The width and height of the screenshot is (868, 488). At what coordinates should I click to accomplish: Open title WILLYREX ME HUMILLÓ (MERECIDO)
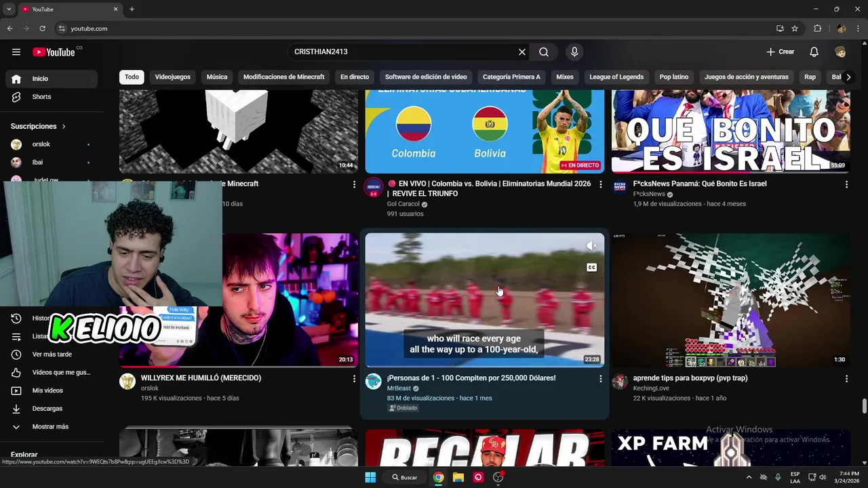[x=201, y=378]
